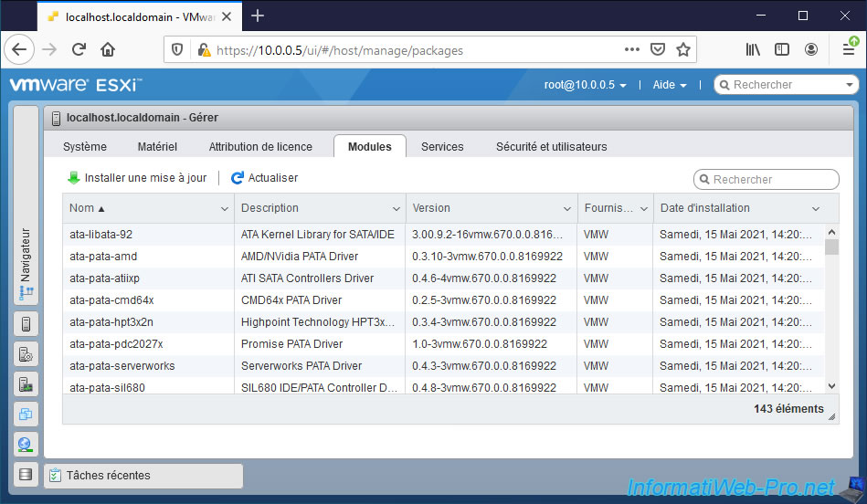Open the Storage icon in navigator
This screenshot has width=867, height=504.
(x=26, y=474)
